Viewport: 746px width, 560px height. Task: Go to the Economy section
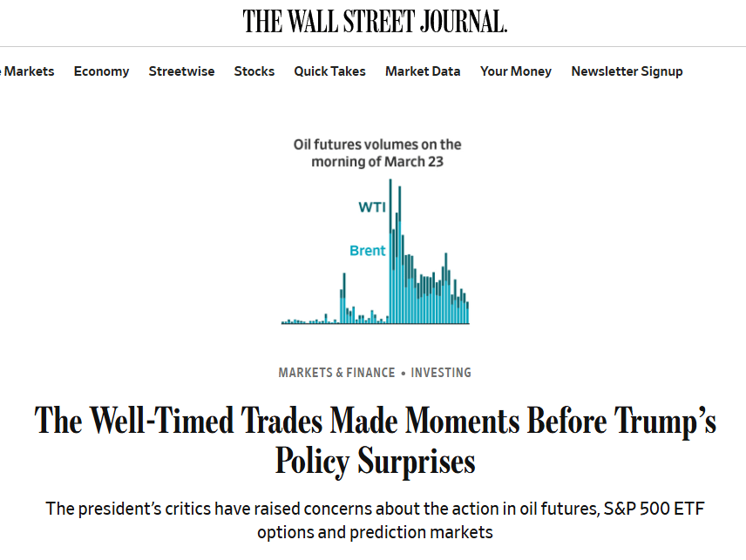(x=101, y=71)
